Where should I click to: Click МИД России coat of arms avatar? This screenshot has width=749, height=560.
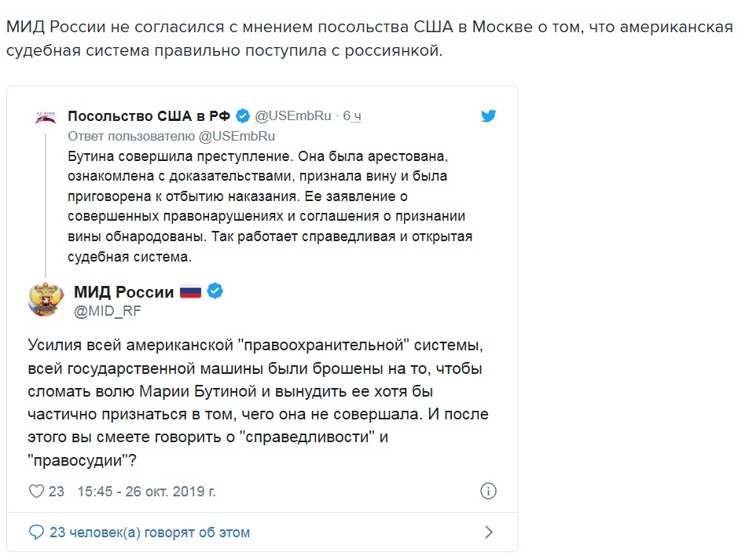pos(46,299)
